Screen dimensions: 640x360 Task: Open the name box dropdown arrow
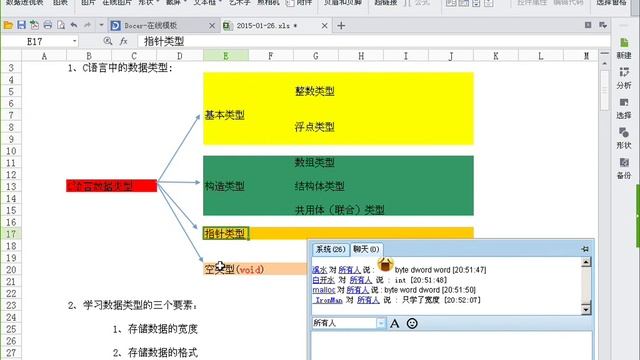(74, 41)
